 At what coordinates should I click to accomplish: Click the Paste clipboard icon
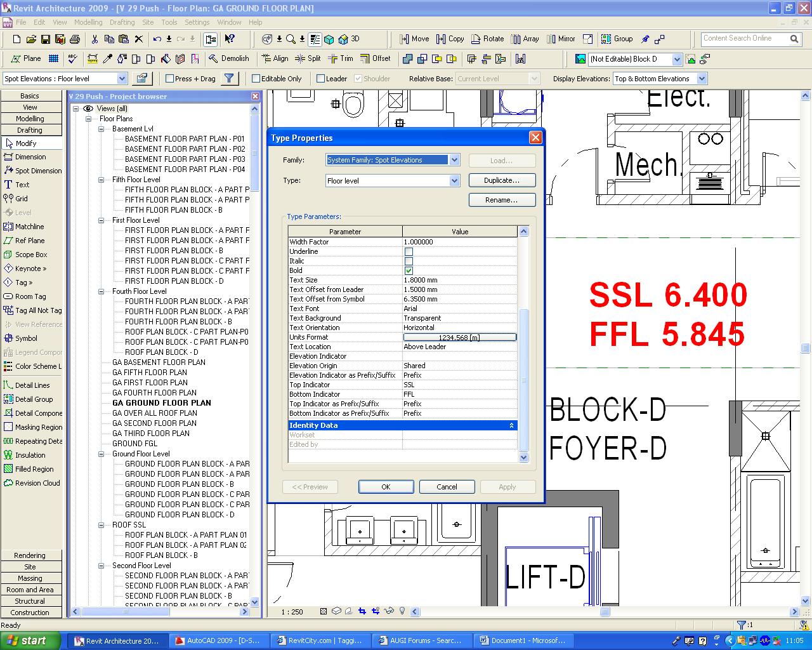coord(123,39)
